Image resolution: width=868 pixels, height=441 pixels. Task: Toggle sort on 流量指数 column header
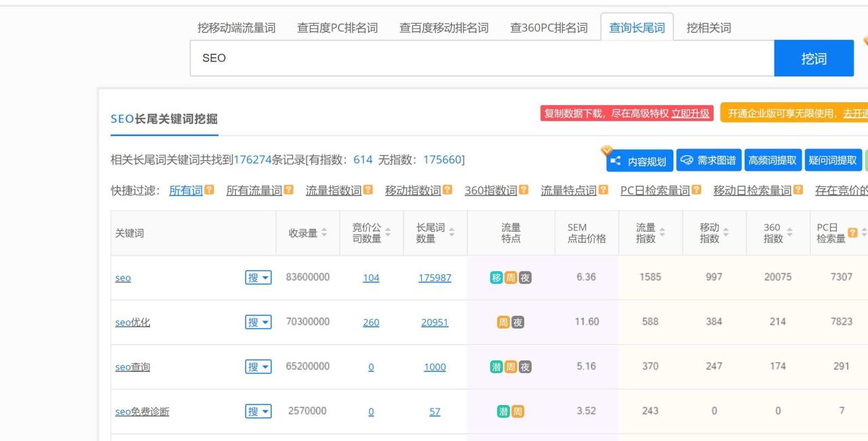coord(663,232)
